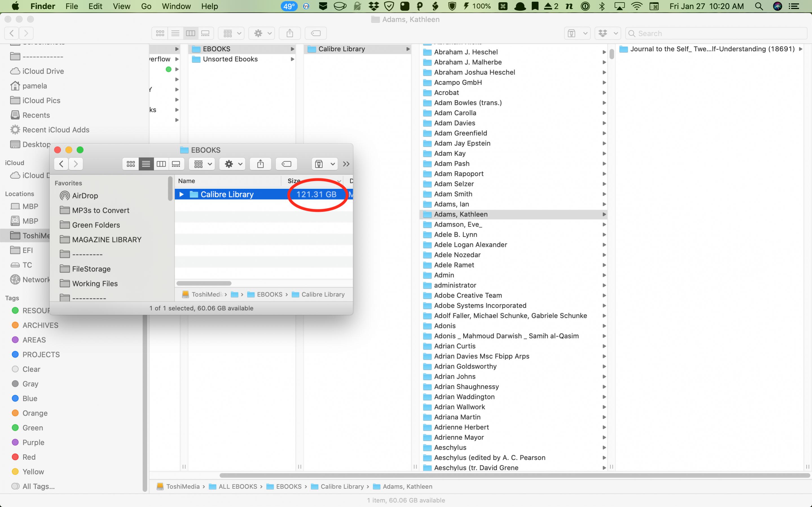This screenshot has width=812, height=507.
Task: Sort by Size column header
Action: [x=312, y=181]
